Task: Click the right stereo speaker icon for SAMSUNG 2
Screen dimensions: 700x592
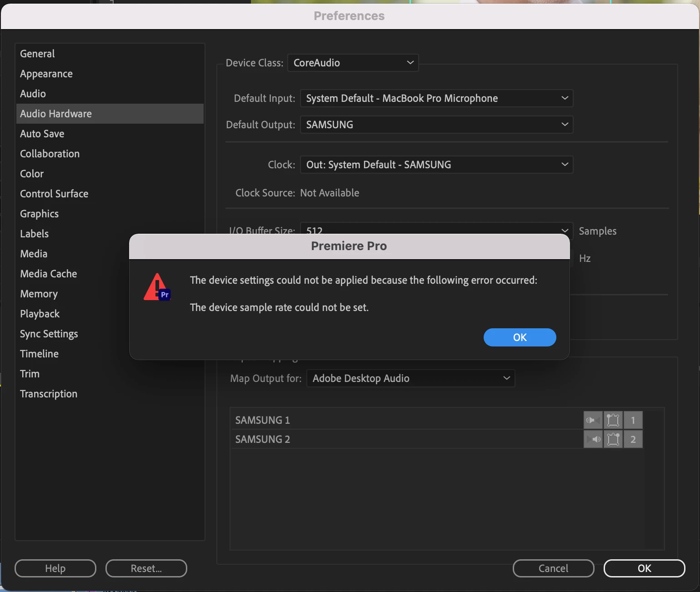Action: point(593,439)
